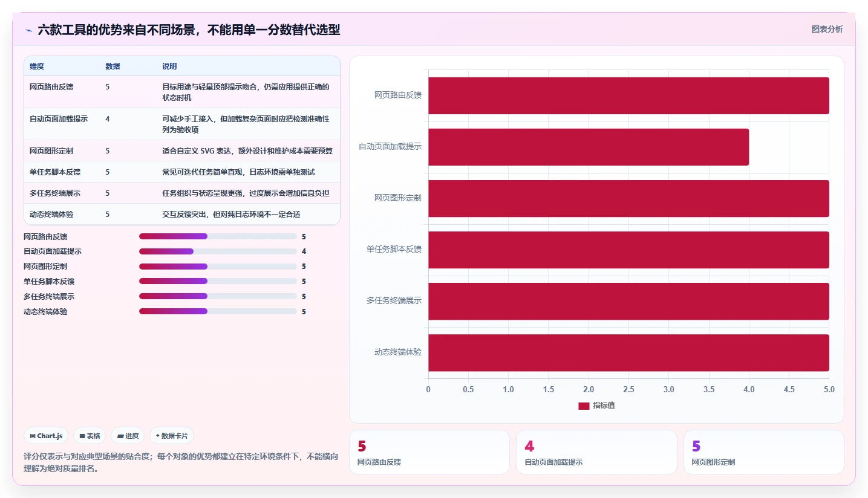Click the 网页路由反馈 chart bar
This screenshot has width=868, height=498.
[x=628, y=95]
